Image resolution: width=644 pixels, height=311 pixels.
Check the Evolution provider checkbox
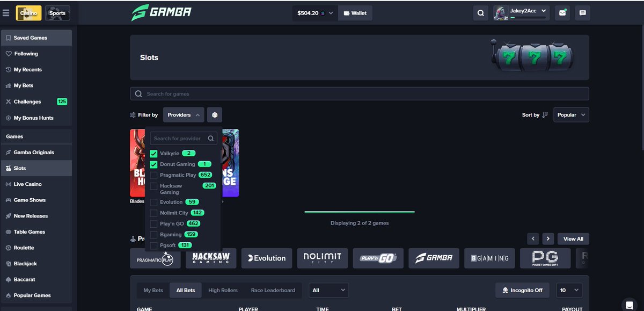point(154,202)
